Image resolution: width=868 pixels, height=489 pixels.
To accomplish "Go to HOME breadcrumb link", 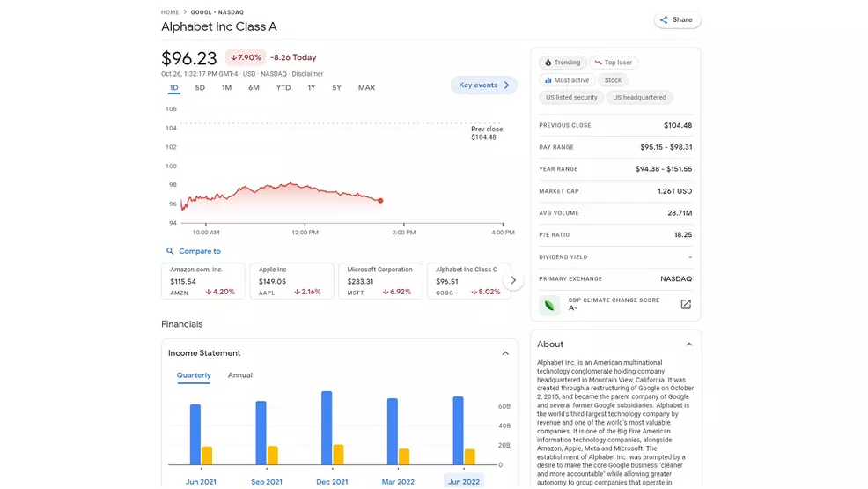I will (x=169, y=12).
